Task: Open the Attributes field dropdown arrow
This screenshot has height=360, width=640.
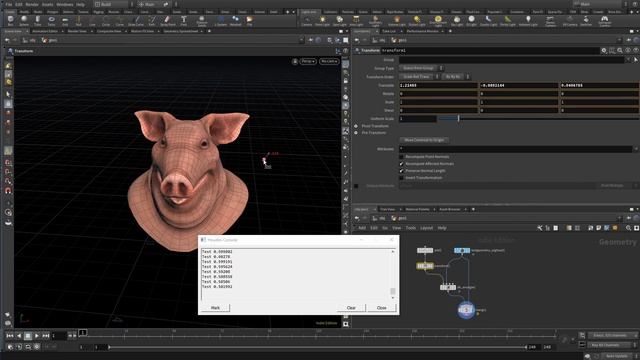Action: click(636, 149)
